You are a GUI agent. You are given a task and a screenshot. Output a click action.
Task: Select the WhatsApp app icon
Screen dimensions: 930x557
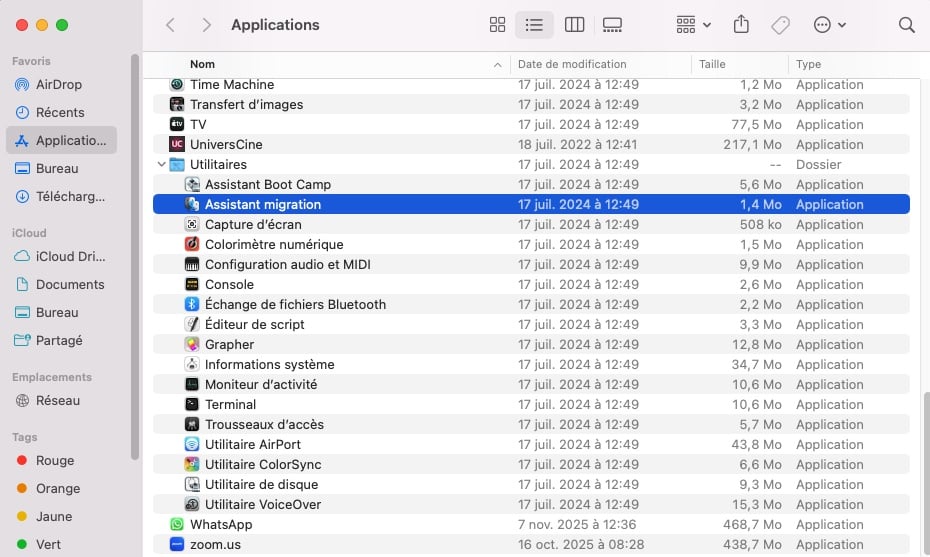pos(177,525)
